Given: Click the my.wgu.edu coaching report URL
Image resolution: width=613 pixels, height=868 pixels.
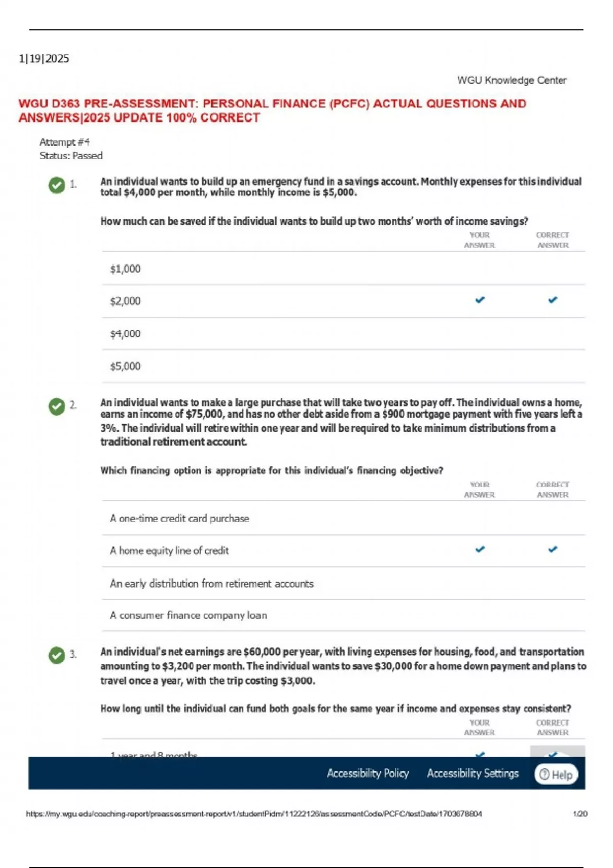Looking at the screenshot, I should 254,814.
